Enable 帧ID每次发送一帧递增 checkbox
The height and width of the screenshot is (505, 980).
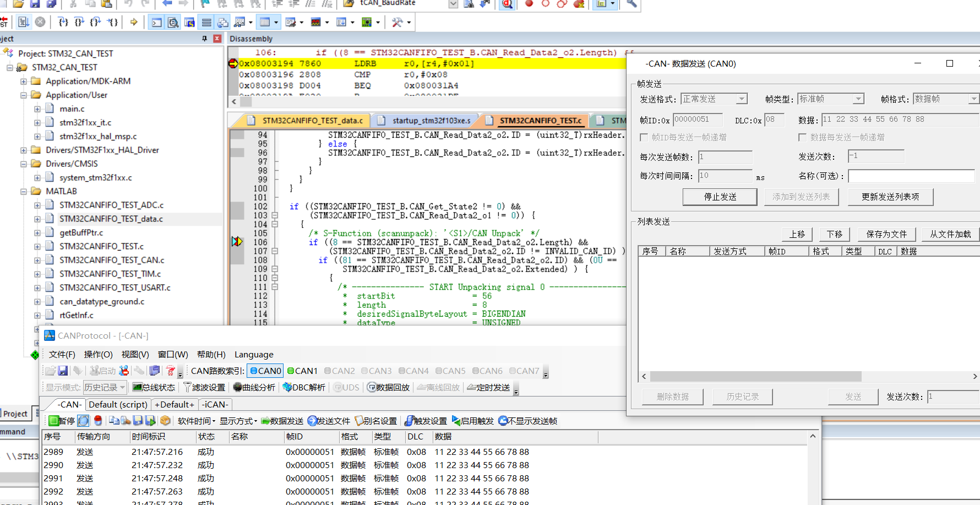click(x=644, y=137)
